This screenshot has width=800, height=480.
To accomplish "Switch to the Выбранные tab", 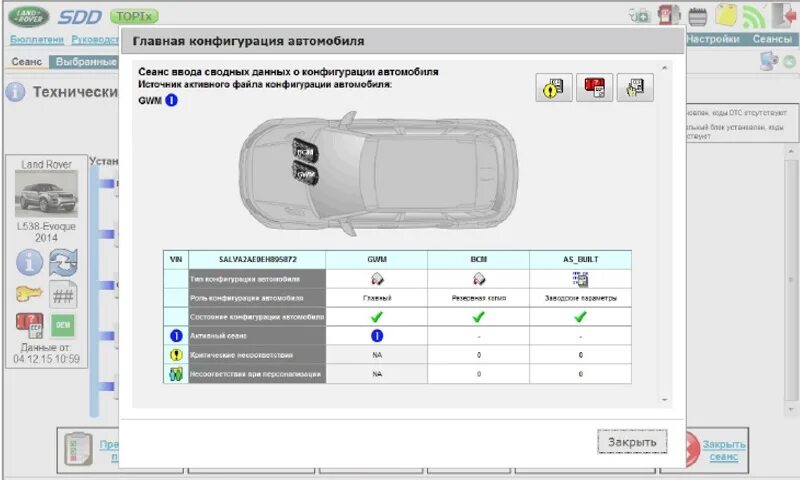I will (85, 62).
